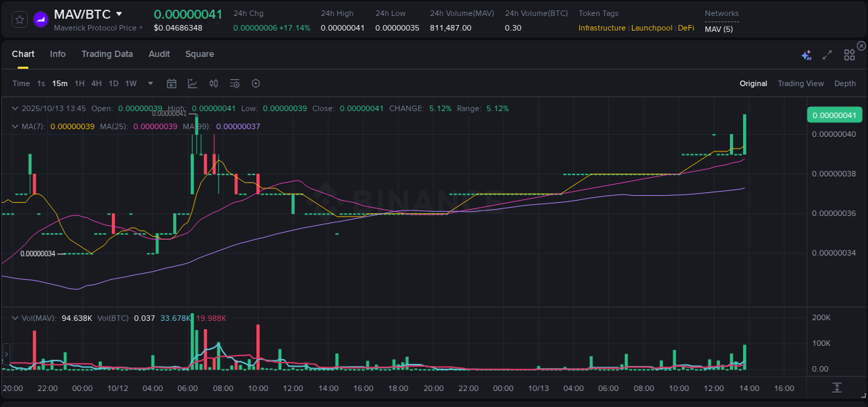
Task: Click the scroll-to-latest icon below the chart
Action: pyautogui.click(x=838, y=389)
